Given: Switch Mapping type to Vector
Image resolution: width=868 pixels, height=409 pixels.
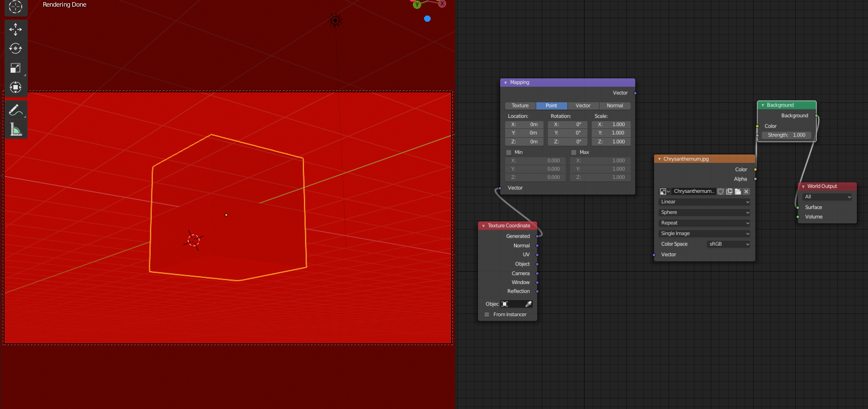Looking at the screenshot, I should (x=583, y=106).
